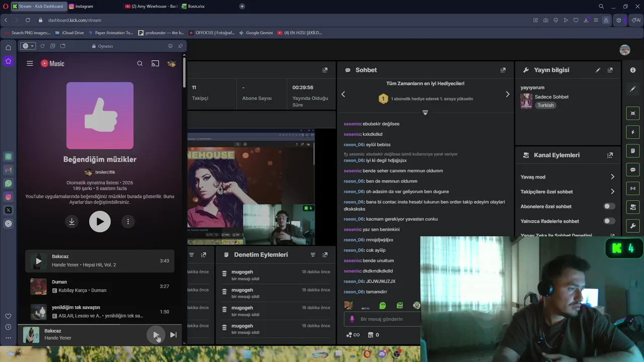Pin the sidebar player panel
This screenshot has width=644, height=362.
181,46
